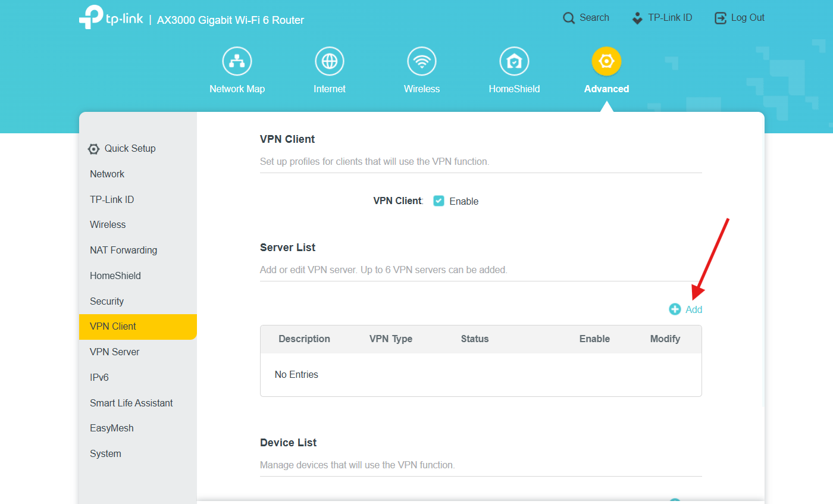833x504 pixels.
Task: Click the No Entries text
Action: click(296, 374)
